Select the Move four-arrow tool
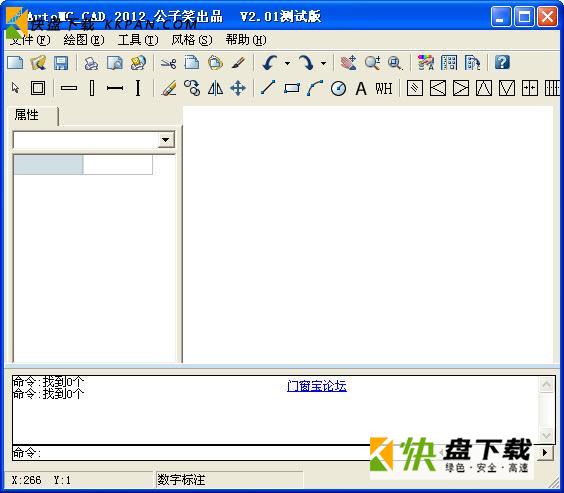 click(238, 88)
